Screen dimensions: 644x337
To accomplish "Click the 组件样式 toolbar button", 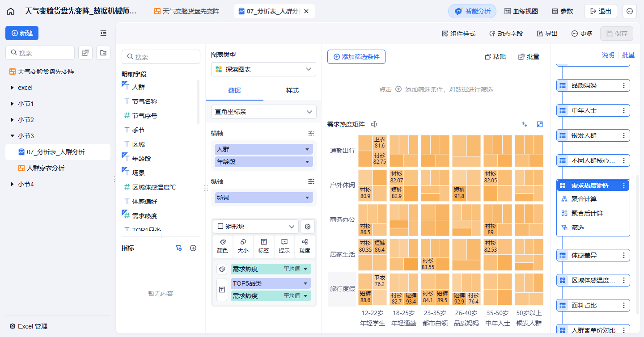I will pyautogui.click(x=458, y=34).
